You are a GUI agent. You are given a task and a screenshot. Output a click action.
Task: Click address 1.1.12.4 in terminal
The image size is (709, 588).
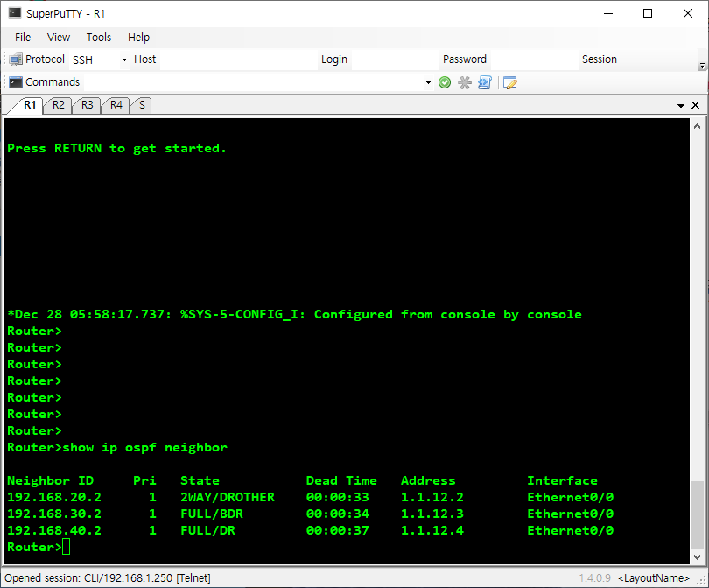432,530
